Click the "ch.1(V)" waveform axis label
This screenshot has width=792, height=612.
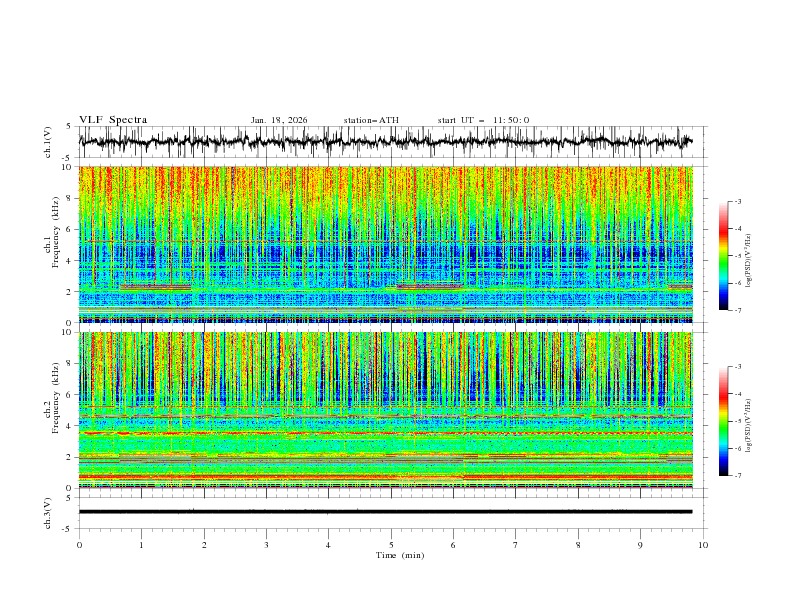[x=48, y=142]
